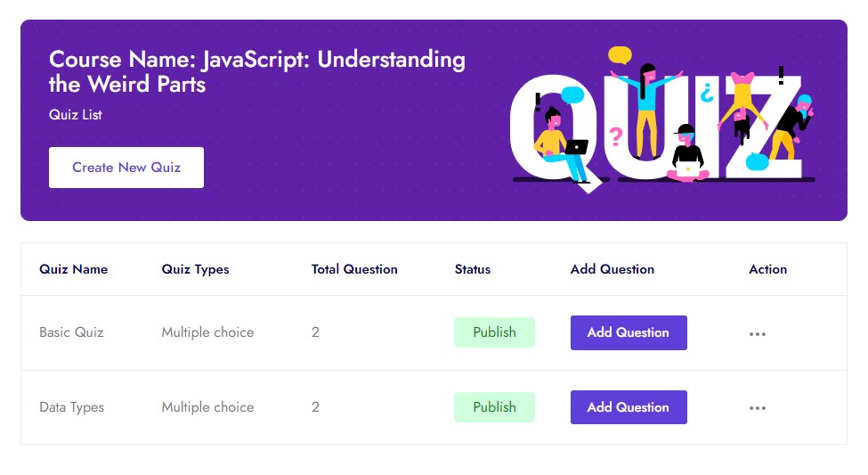Add a question to Basic Quiz
This screenshot has width=868, height=475.
(x=629, y=332)
